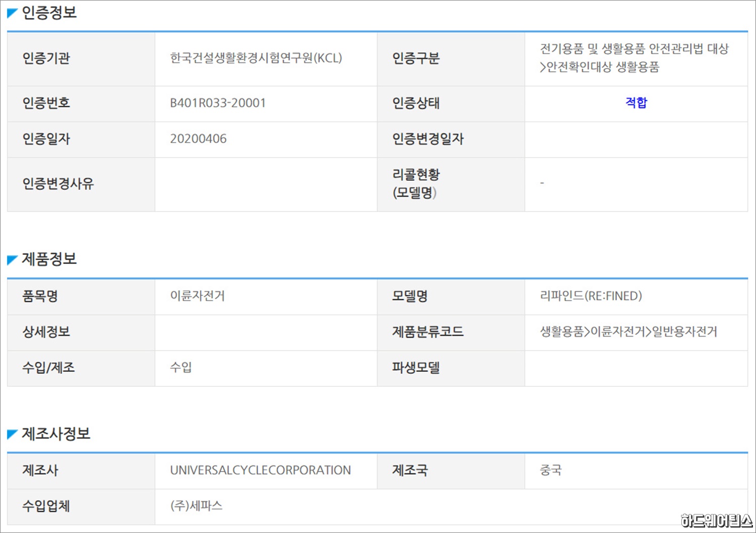Click the 수입업체 label cell

tap(81, 507)
